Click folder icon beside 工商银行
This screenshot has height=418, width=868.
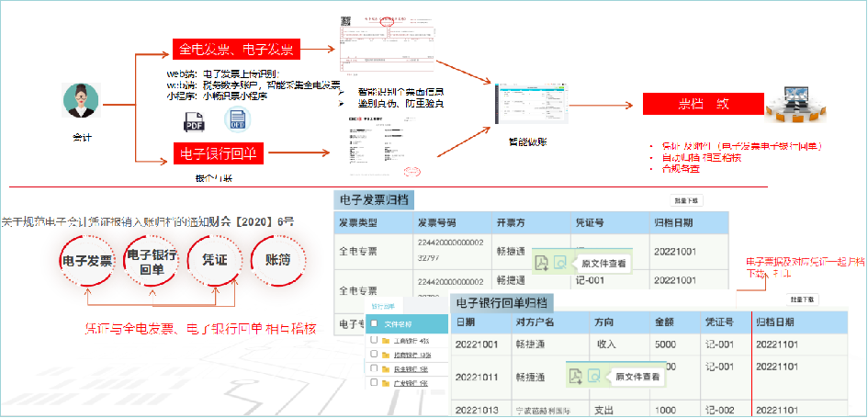point(386,340)
